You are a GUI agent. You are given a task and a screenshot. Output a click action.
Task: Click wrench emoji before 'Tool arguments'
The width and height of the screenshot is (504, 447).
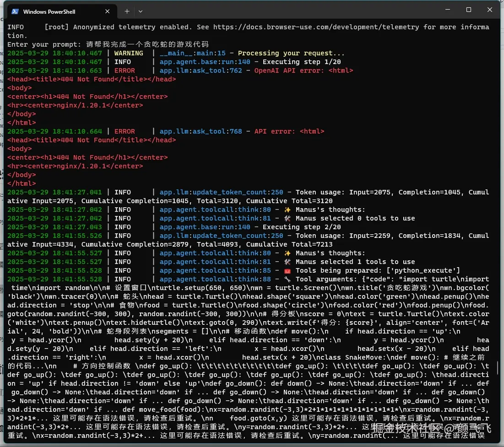click(x=287, y=279)
